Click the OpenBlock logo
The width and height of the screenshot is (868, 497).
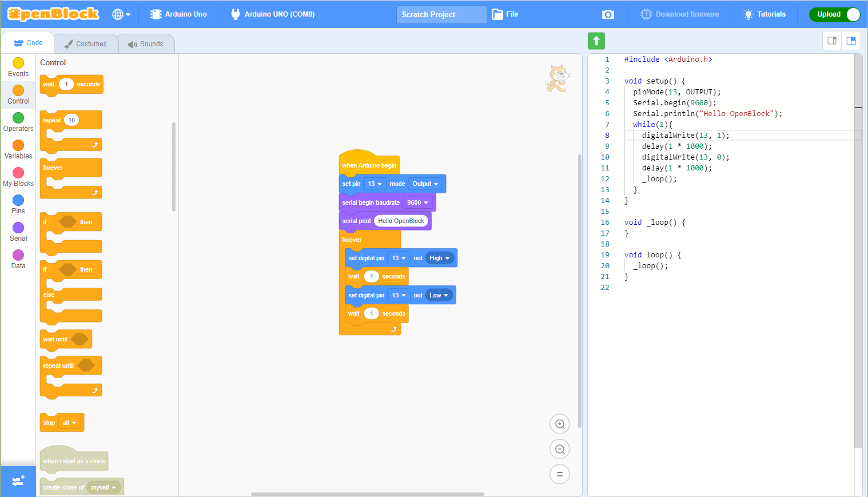53,14
